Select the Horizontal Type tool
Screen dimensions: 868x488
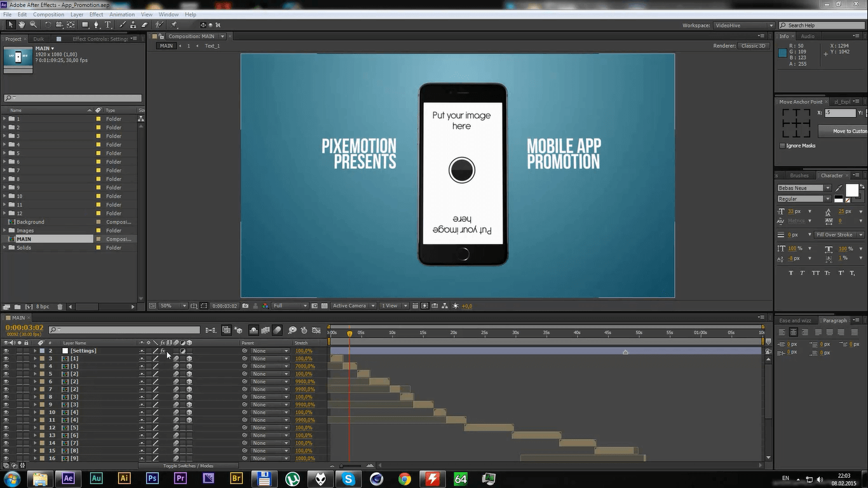108,25
